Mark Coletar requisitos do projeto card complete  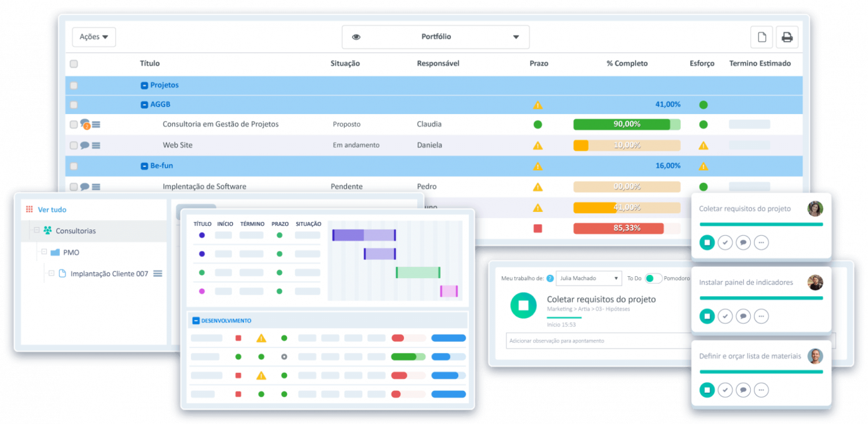point(725,243)
